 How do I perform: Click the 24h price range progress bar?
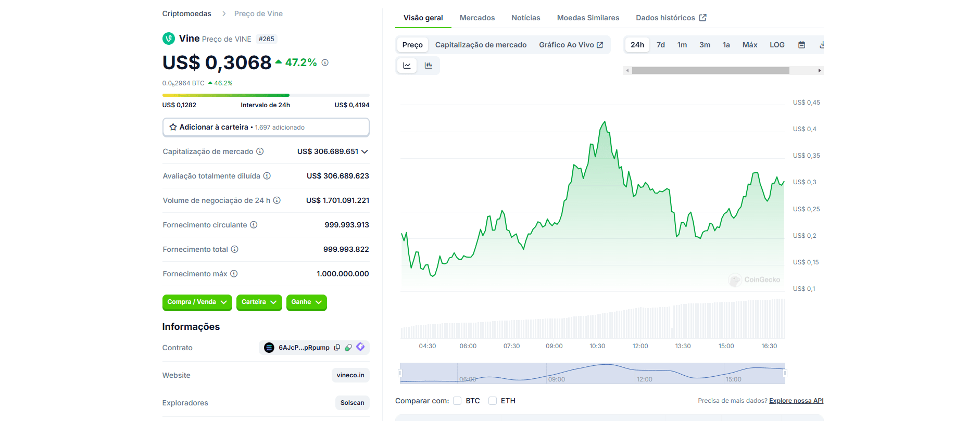[x=266, y=95]
